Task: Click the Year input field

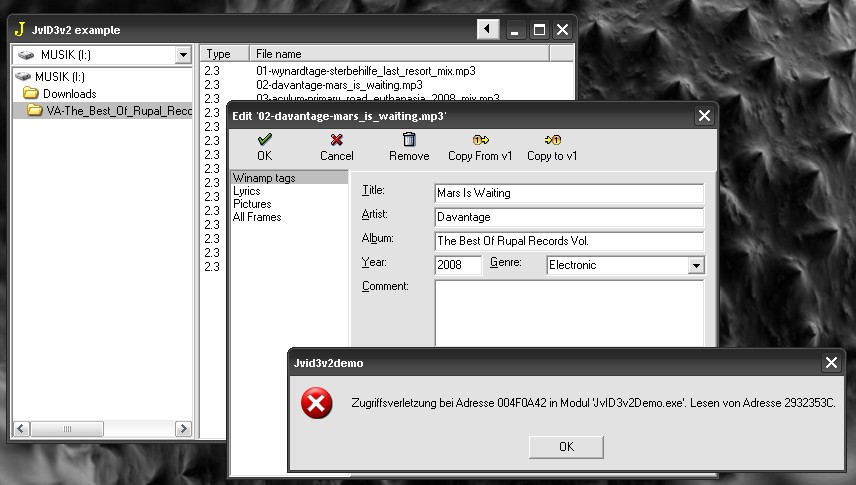Action: [458, 265]
